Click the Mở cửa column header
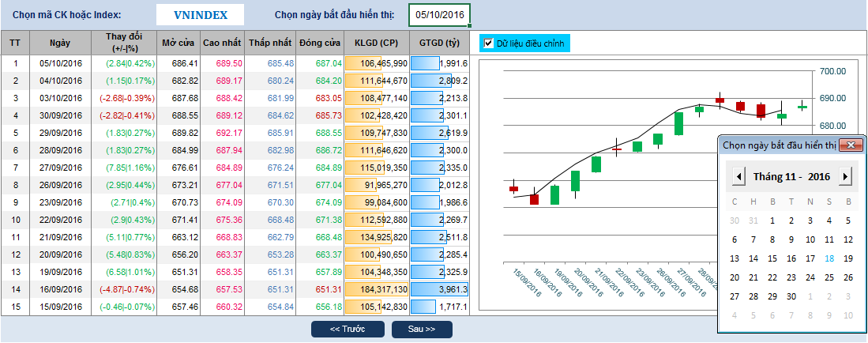The image size is (868, 343). pyautogui.click(x=178, y=43)
